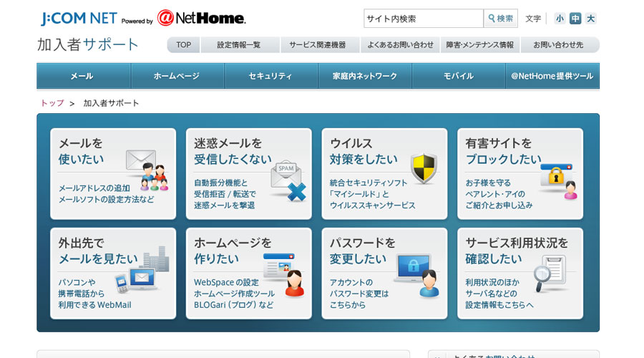Click the laptop padlock password icon
This screenshot has width=644, height=358.
pos(417,275)
